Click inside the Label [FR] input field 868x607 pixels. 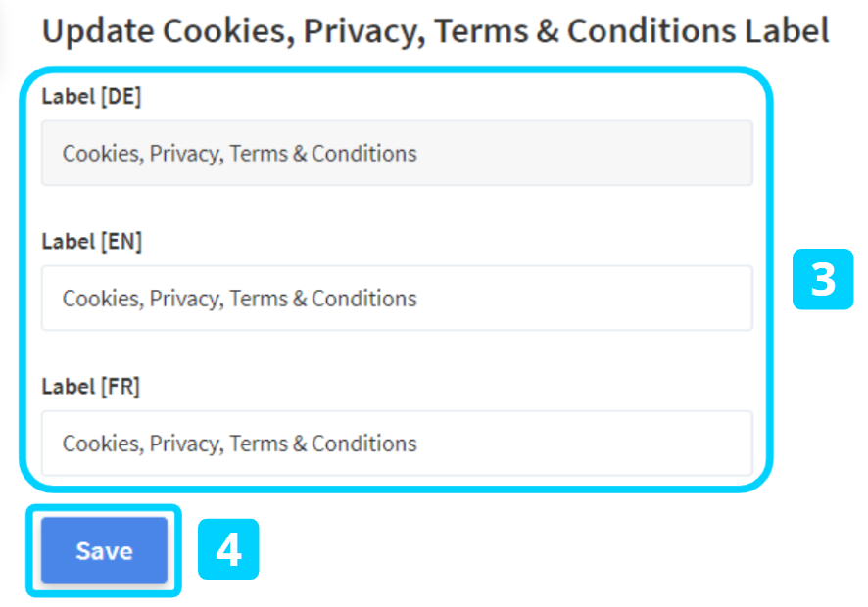[397, 443]
